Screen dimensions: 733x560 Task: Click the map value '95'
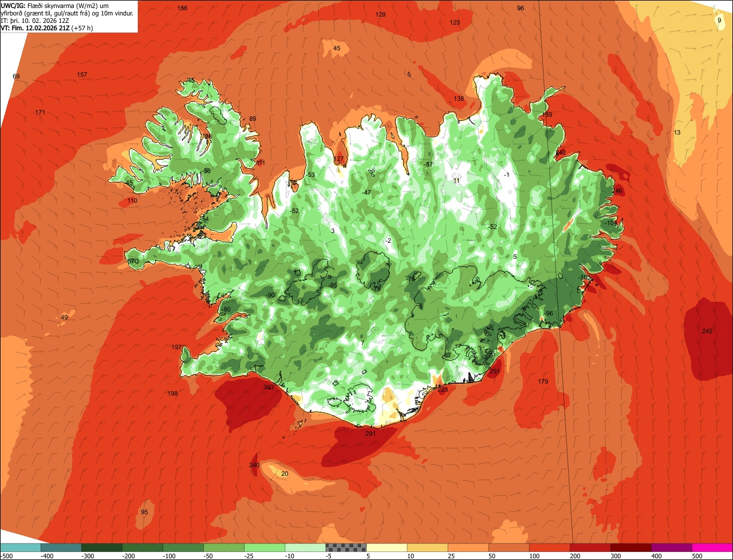coord(144,512)
